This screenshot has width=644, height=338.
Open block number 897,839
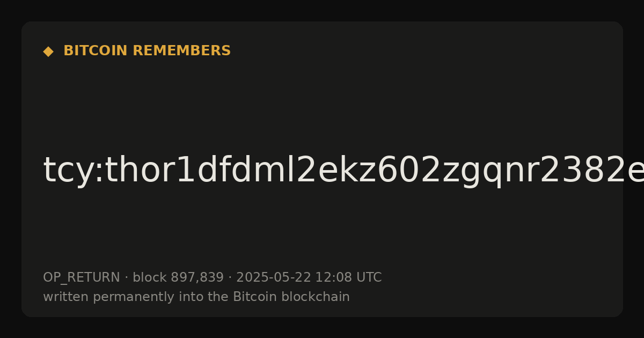[197, 277]
